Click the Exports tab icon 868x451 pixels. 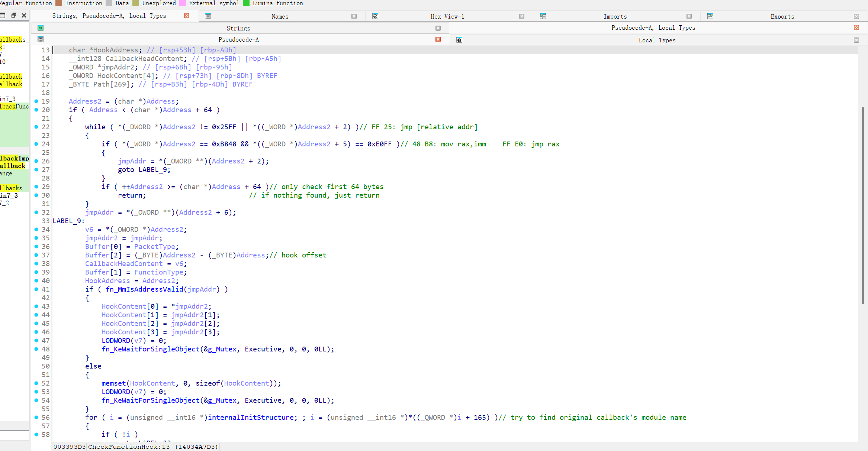pyautogui.click(x=710, y=16)
